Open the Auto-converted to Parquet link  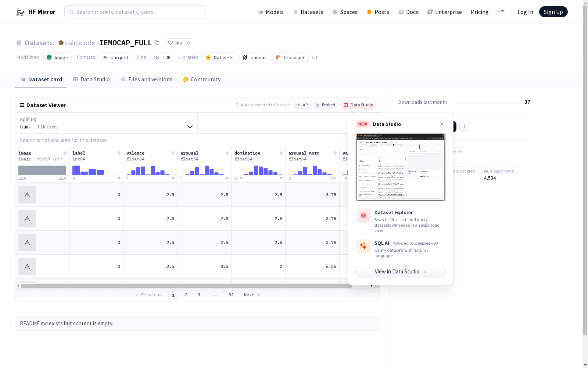pyautogui.click(x=265, y=105)
